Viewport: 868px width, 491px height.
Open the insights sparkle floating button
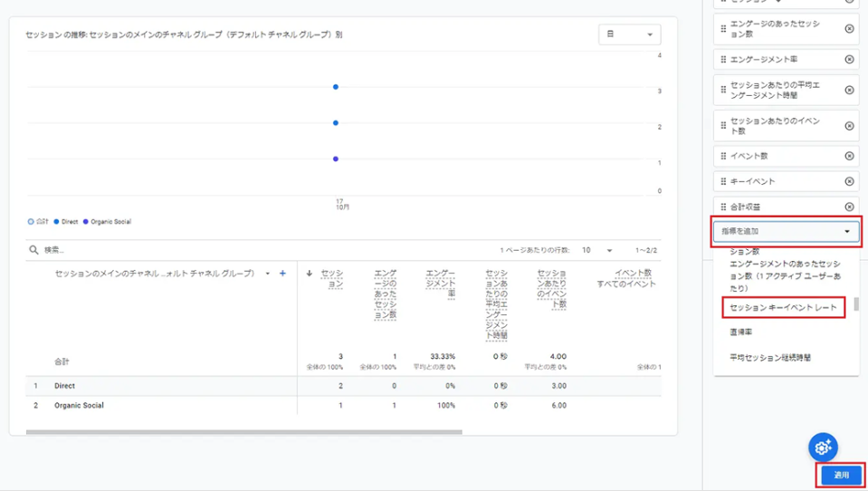[x=823, y=447]
